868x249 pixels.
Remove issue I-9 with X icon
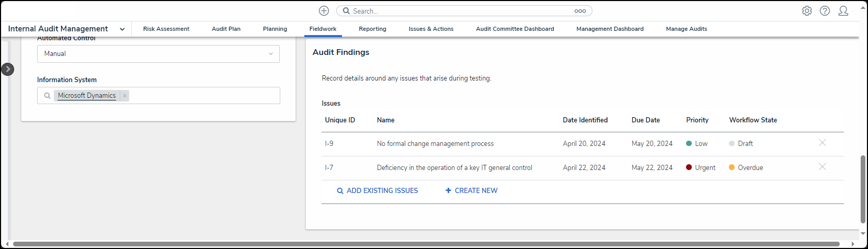coord(822,143)
